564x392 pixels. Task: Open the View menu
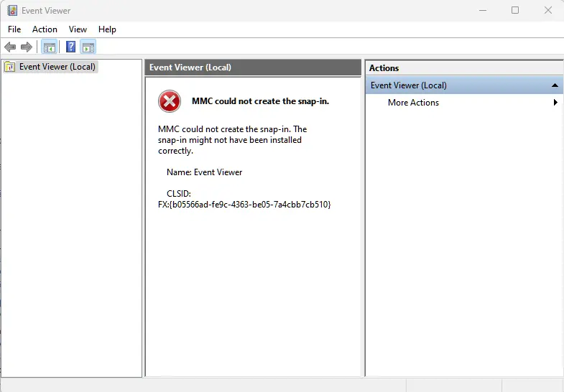[x=78, y=29]
